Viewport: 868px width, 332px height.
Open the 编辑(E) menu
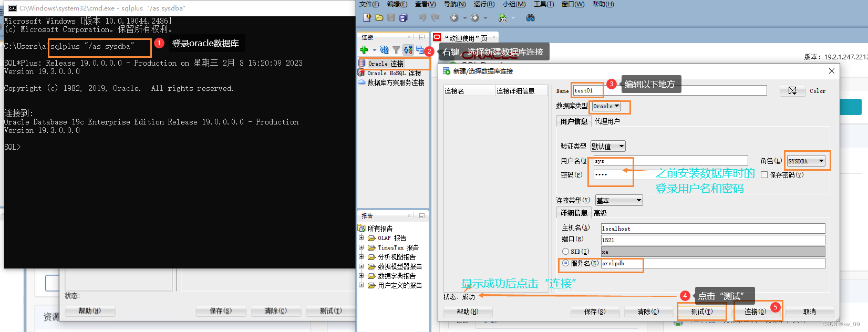point(397,4)
